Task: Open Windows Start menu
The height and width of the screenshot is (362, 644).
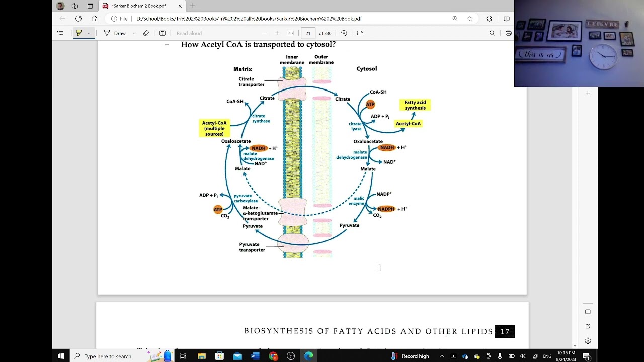Action: [61, 356]
